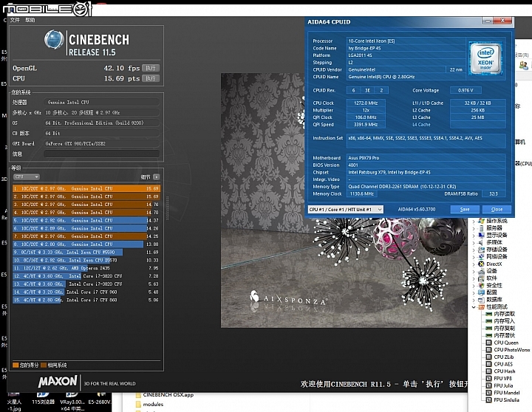Viewport: 532px width, 412px height.
Task: Select ranking row 5 scoring 14.37
Action: coord(86,221)
